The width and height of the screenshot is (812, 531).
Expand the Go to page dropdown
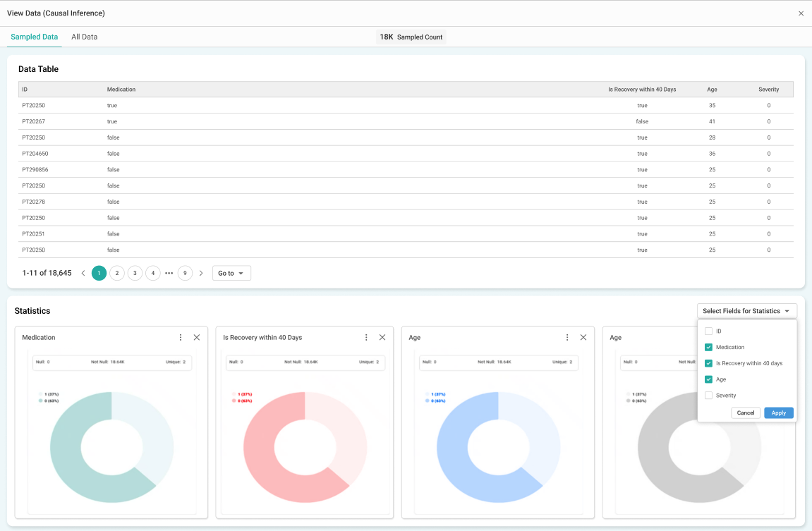231,273
